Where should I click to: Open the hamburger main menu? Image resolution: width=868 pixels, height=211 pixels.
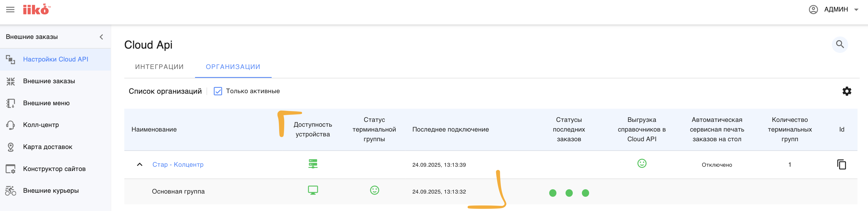[x=10, y=9]
